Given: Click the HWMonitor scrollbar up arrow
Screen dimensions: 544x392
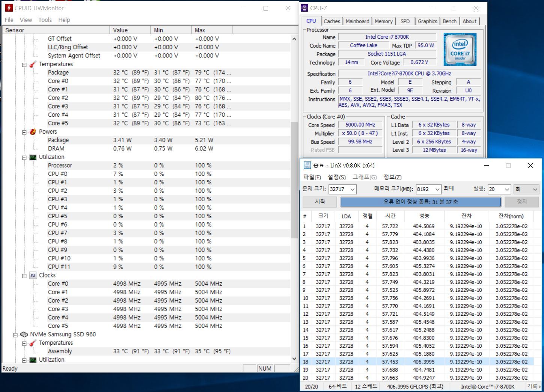Looking at the screenshot, I should click(294, 39).
